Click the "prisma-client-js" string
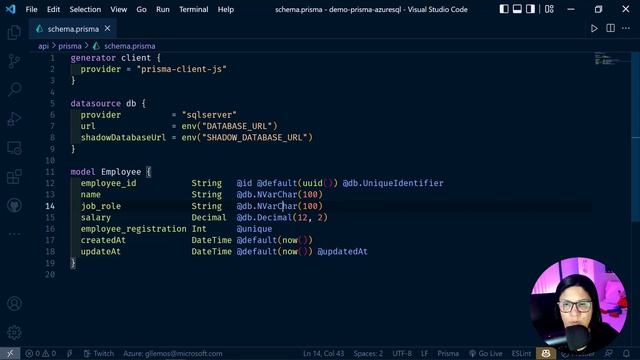Viewport: 640px width, 360px height. [181, 69]
